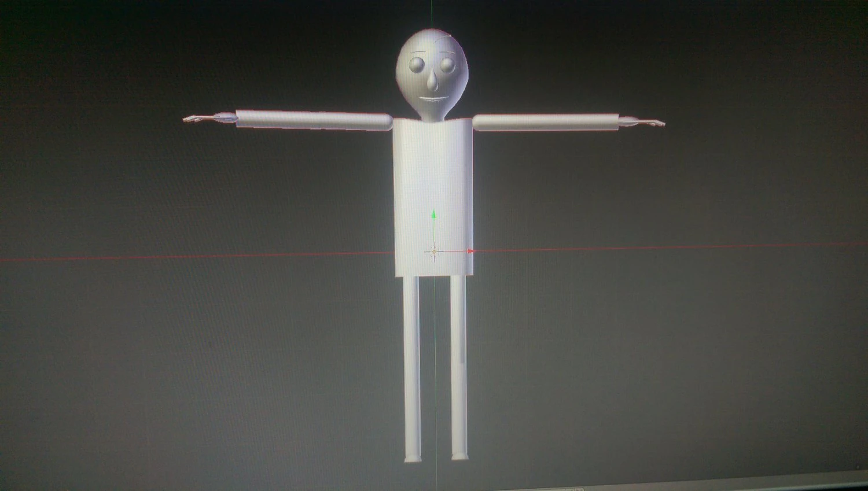
Task: Select the right leg of the model
Action: pyautogui.click(x=458, y=368)
